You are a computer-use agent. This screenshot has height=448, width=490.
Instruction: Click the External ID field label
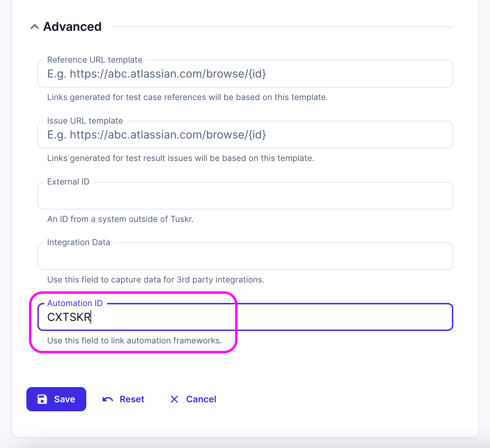(x=68, y=182)
